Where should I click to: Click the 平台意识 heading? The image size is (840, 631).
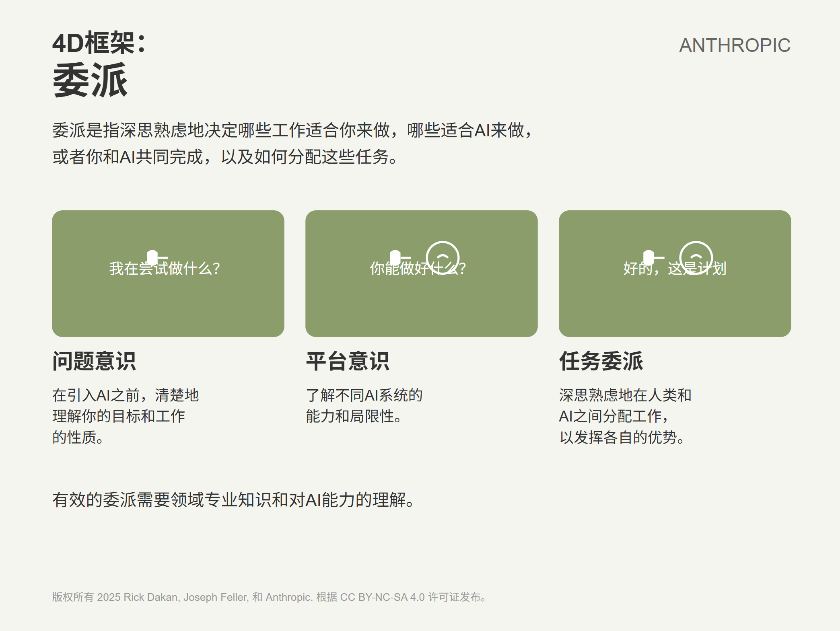[348, 361]
